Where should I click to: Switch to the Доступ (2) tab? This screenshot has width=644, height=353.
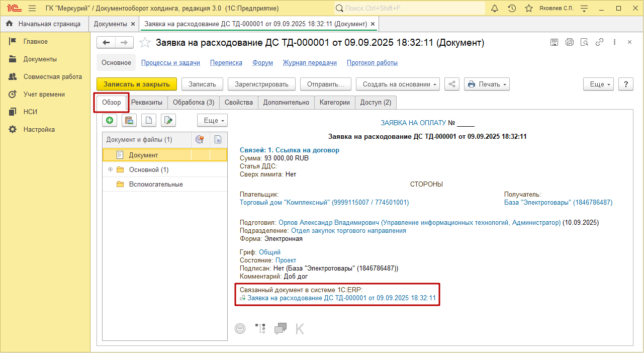click(376, 102)
